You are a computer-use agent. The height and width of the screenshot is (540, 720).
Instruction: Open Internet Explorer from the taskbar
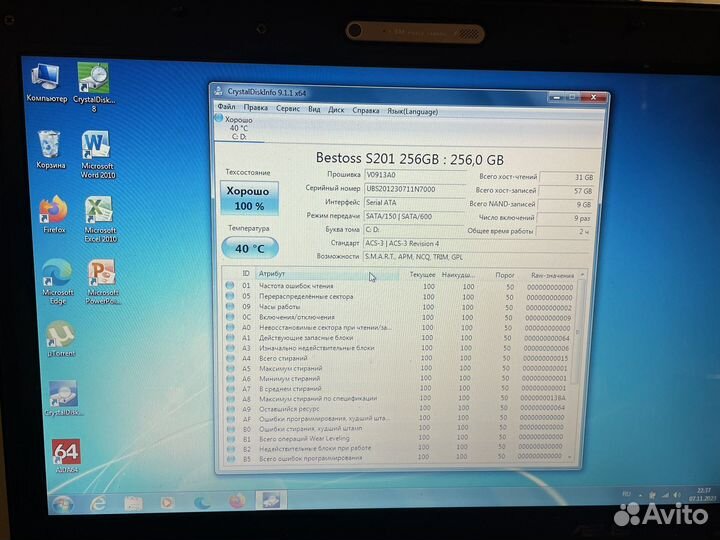pos(98,503)
